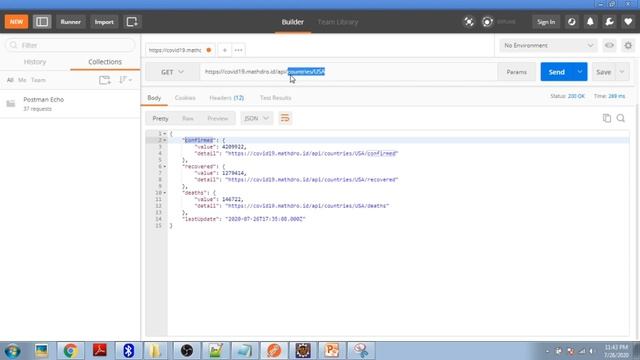Click the heart icon in the header
This screenshot has height=360, width=640.
click(x=628, y=22)
